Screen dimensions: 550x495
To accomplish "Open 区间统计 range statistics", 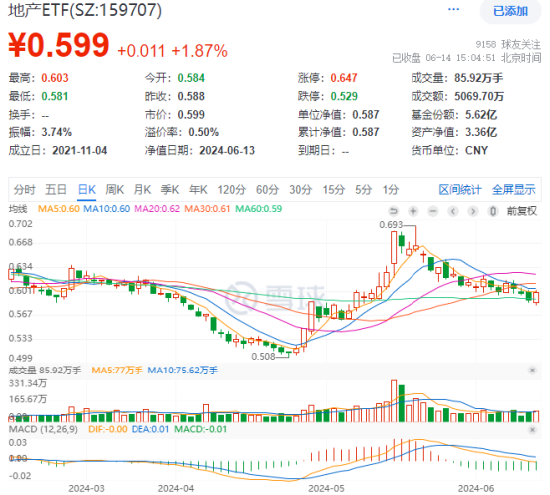I will pyautogui.click(x=460, y=190).
